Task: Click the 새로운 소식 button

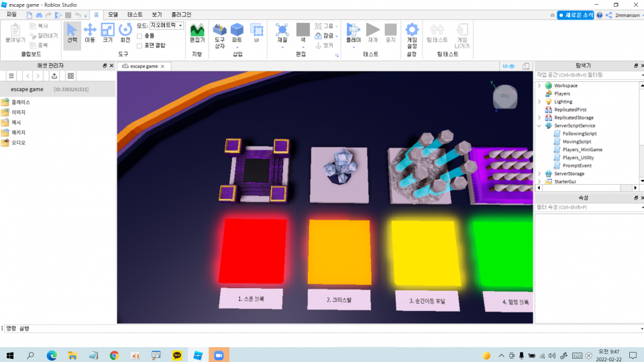Action: (576, 15)
